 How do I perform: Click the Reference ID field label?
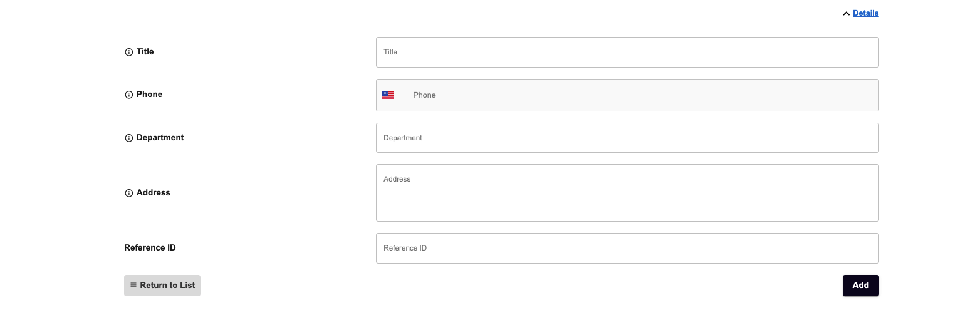click(150, 248)
